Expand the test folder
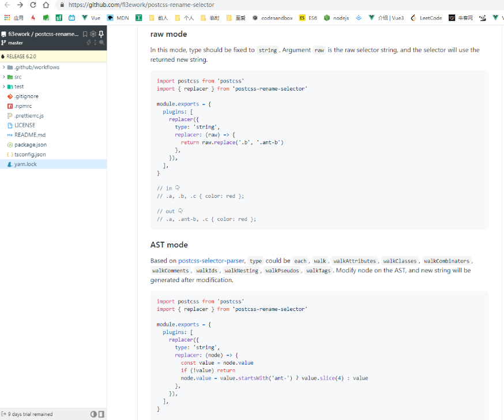 coord(54,87)
